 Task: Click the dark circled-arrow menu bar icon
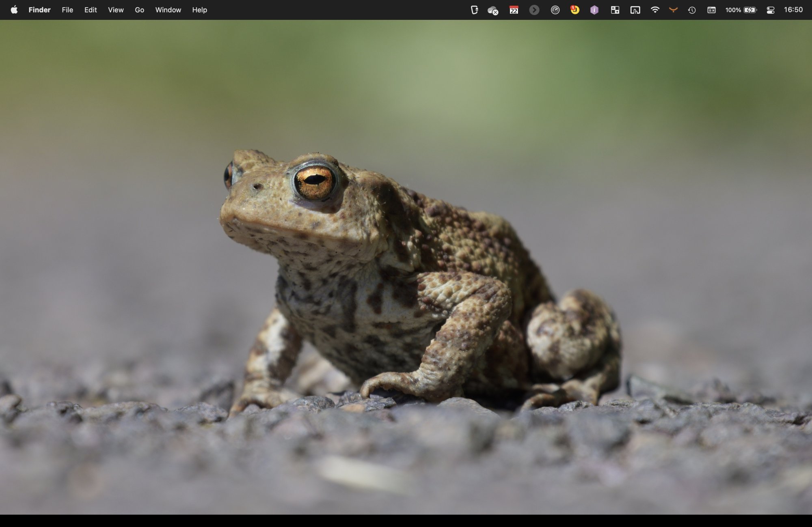(535, 10)
